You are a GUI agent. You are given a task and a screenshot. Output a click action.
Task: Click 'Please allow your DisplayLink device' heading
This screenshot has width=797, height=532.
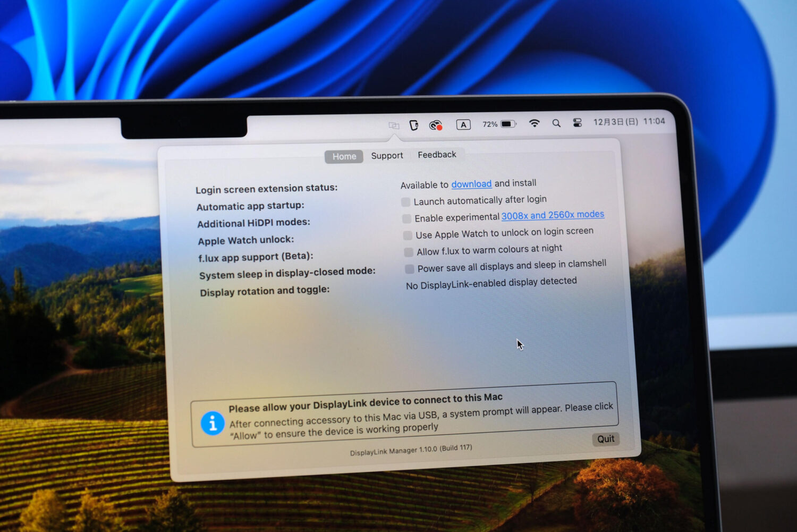366,403
